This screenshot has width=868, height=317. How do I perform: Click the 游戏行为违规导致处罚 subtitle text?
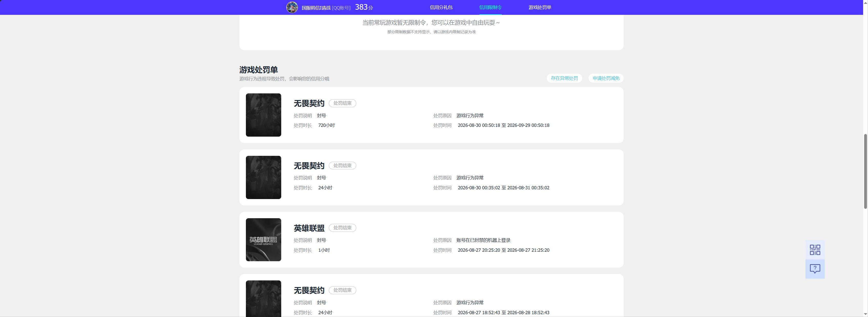pos(284,79)
